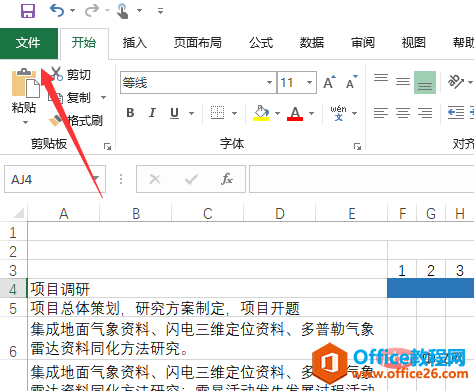Open 字体 font settings dialog launcher
This screenshot has height=391, width=475.
click(x=357, y=146)
